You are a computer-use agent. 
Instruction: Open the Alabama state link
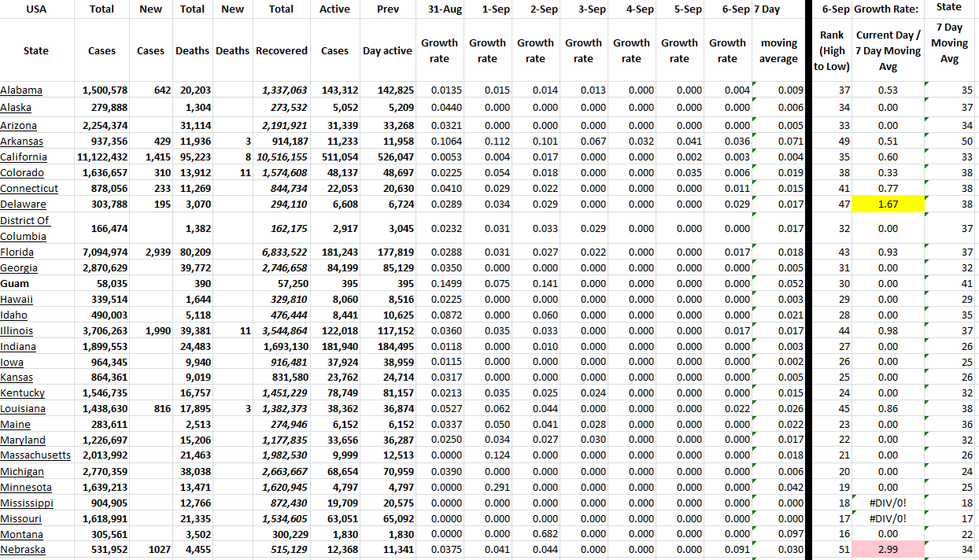pyautogui.click(x=21, y=90)
